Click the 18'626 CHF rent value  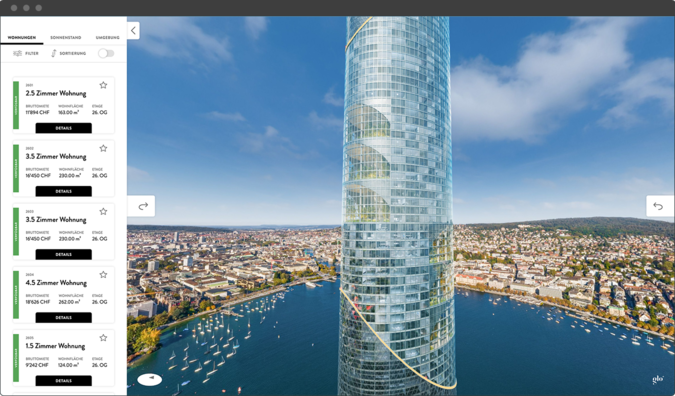(x=38, y=302)
